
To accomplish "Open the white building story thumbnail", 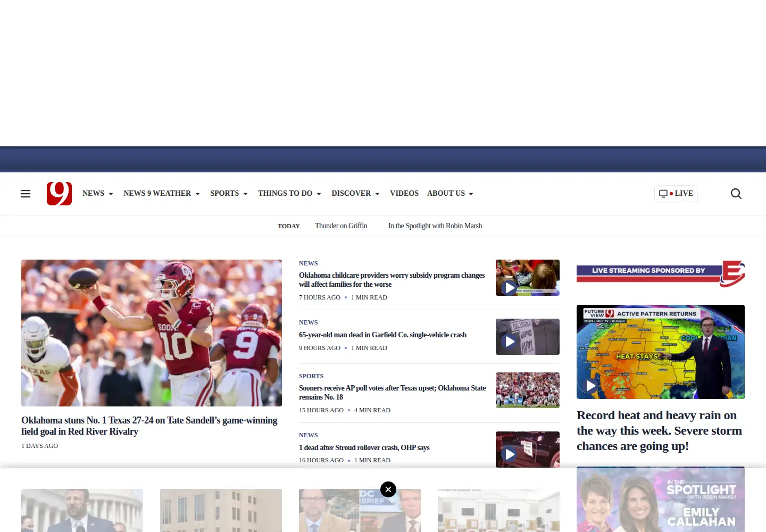I will [498, 511].
